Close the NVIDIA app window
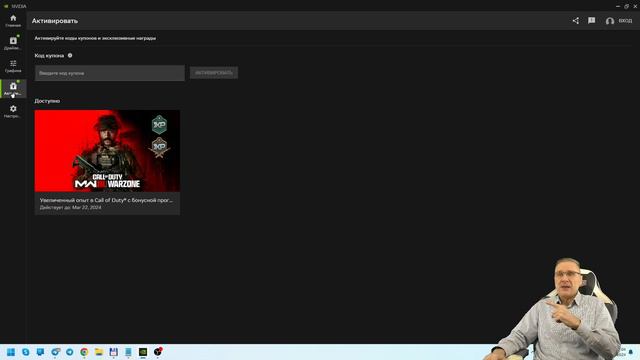640x360 pixels. (x=635, y=6)
